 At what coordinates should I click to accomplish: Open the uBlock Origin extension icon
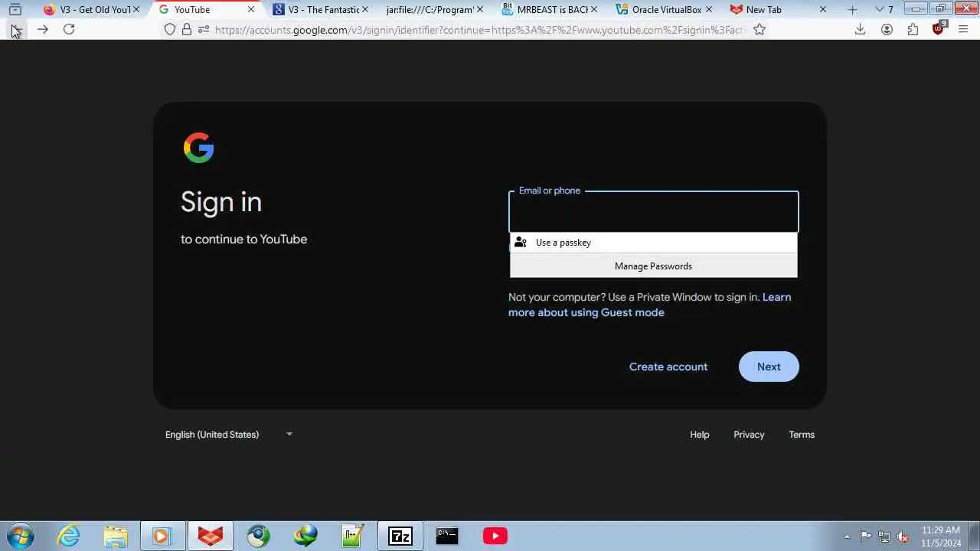tap(939, 28)
